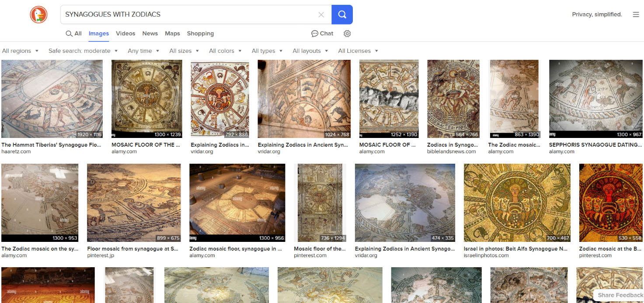Open the hamburger menu icon
The width and height of the screenshot is (644, 303).
pyautogui.click(x=636, y=14)
